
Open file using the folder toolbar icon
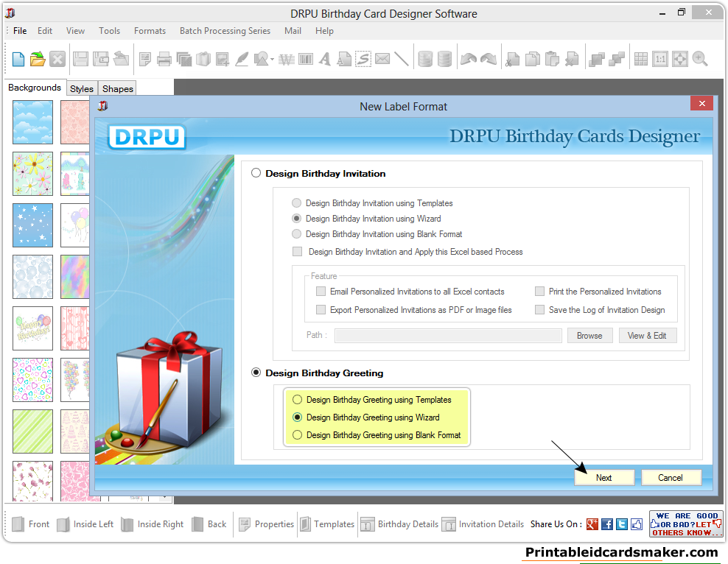(38, 60)
